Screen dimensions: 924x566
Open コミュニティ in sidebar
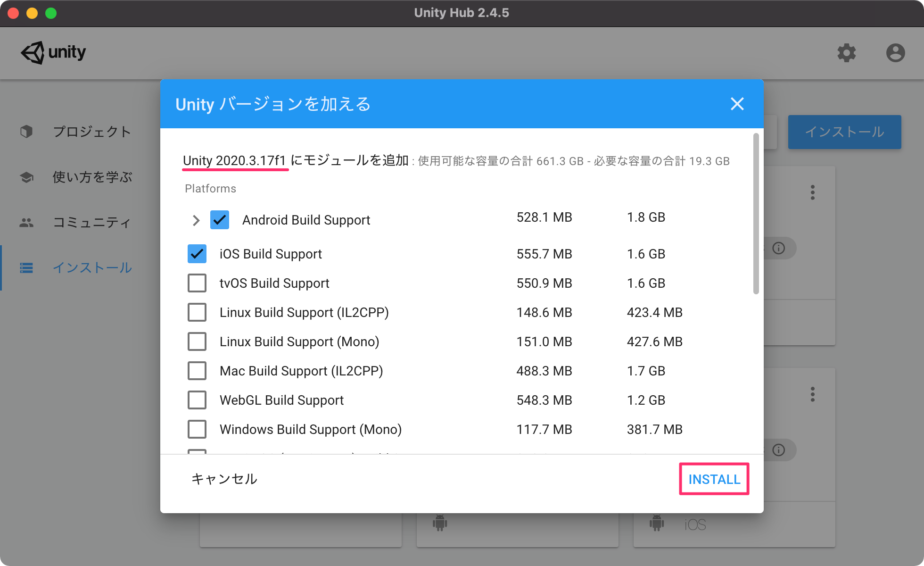click(92, 222)
